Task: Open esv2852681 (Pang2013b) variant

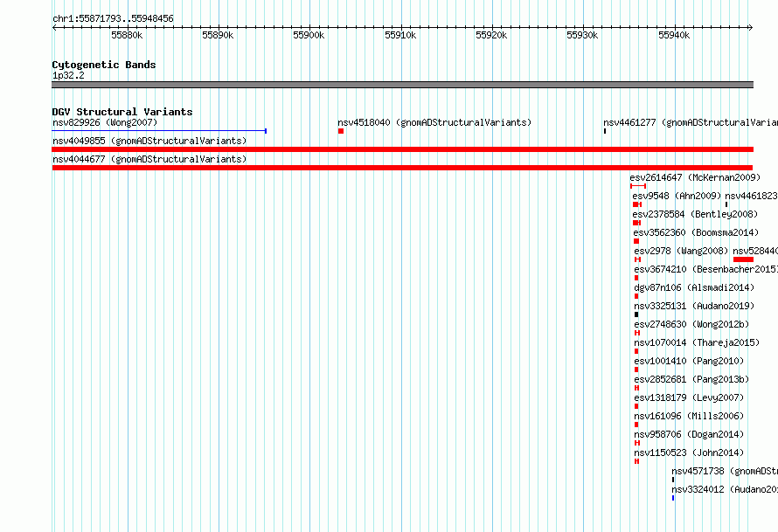Action: pos(691,379)
